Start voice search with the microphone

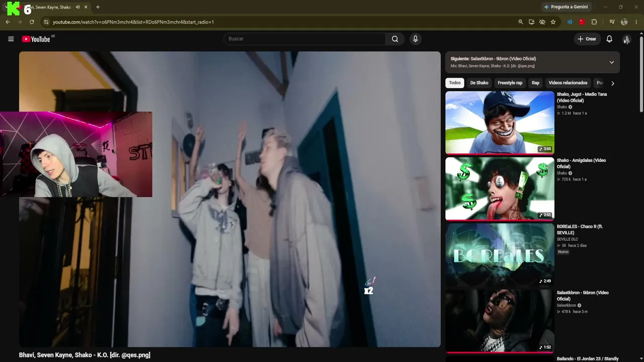pyautogui.click(x=415, y=39)
